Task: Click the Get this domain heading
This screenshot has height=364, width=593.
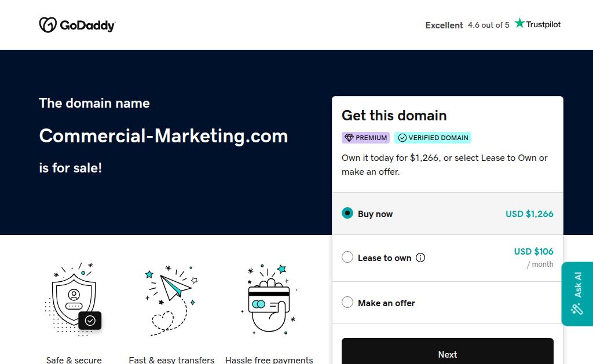Action: [394, 115]
